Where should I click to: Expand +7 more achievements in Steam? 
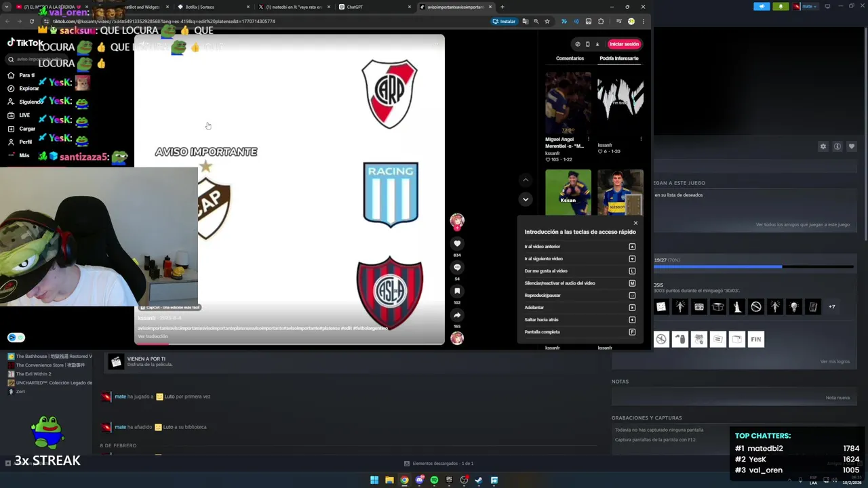[832, 306]
